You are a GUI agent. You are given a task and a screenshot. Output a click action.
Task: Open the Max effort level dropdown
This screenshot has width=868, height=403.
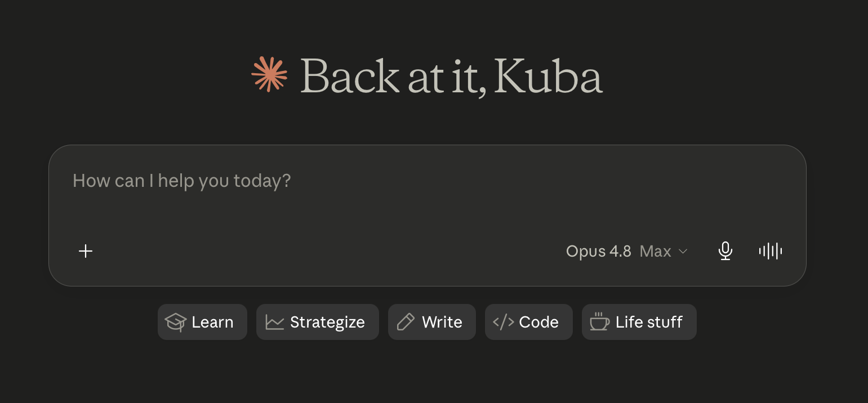click(655, 251)
